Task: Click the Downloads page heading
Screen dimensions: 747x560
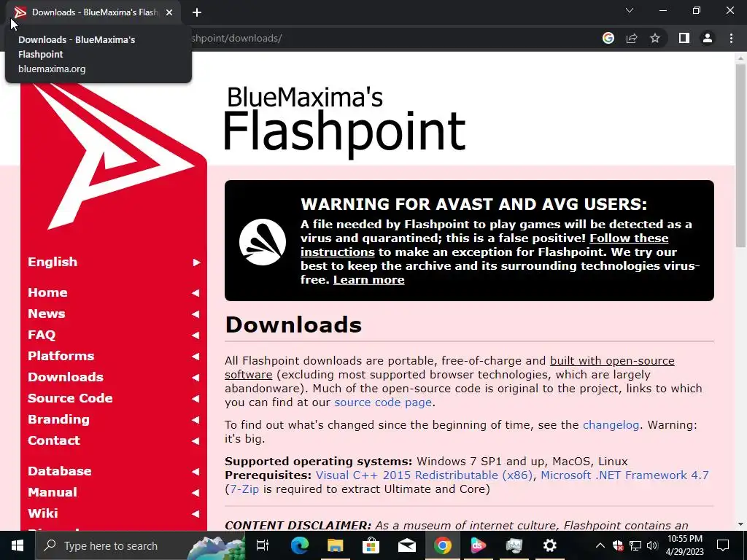Action: point(293,324)
